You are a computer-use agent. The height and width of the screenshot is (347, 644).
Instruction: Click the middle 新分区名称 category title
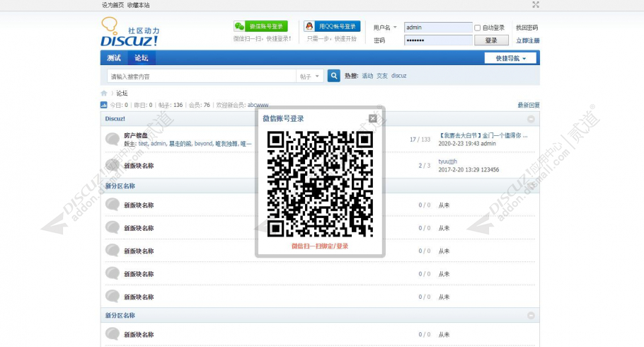pos(120,186)
